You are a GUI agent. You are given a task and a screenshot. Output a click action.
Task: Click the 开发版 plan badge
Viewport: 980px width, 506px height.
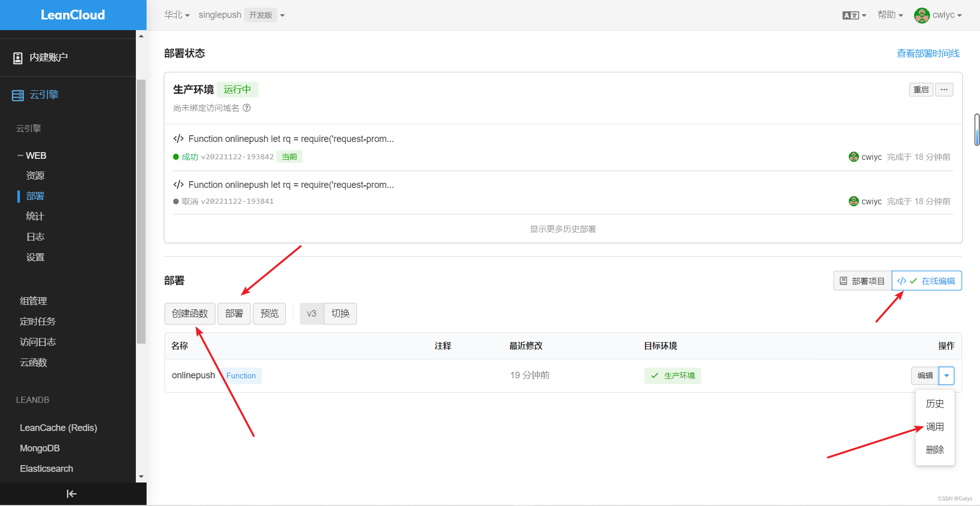click(x=260, y=15)
